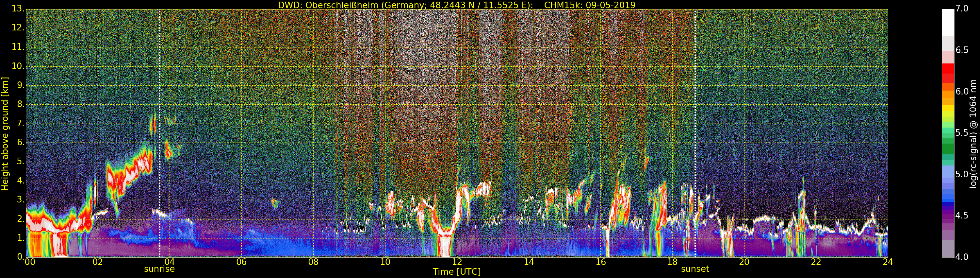The width and height of the screenshot is (980, 278).
Task: Click the x-axis tick label '12'
Action: pos(457,262)
